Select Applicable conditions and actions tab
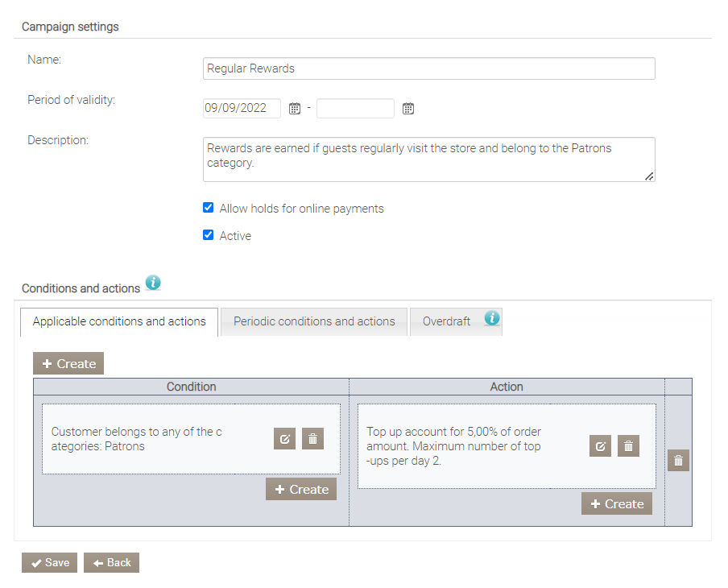The width and height of the screenshot is (728, 588). coord(119,321)
